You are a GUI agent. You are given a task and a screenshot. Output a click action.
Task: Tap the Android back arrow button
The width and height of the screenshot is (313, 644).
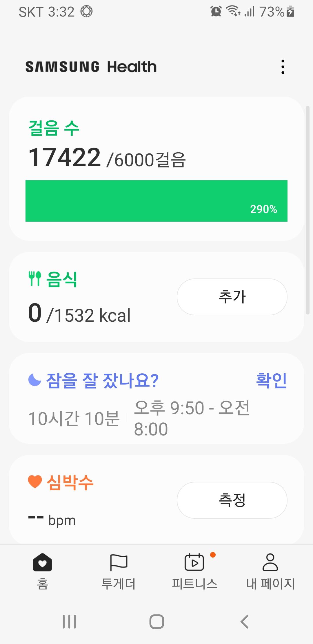pos(244,621)
